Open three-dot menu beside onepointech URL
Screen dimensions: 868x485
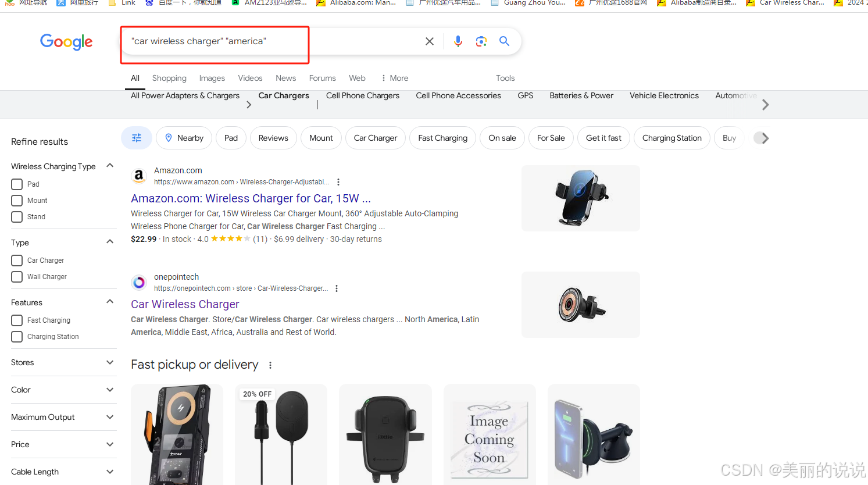pyautogui.click(x=337, y=288)
